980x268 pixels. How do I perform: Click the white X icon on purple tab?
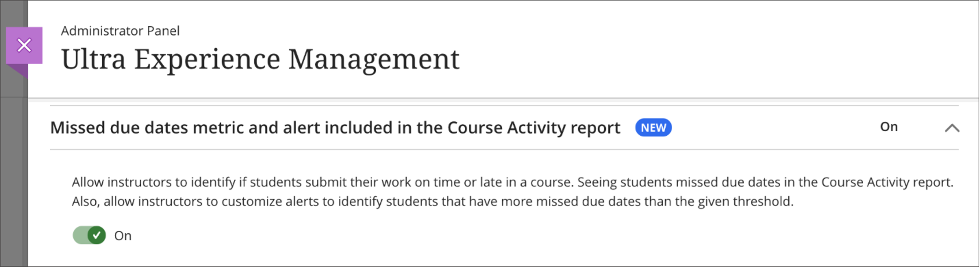pos(24,45)
